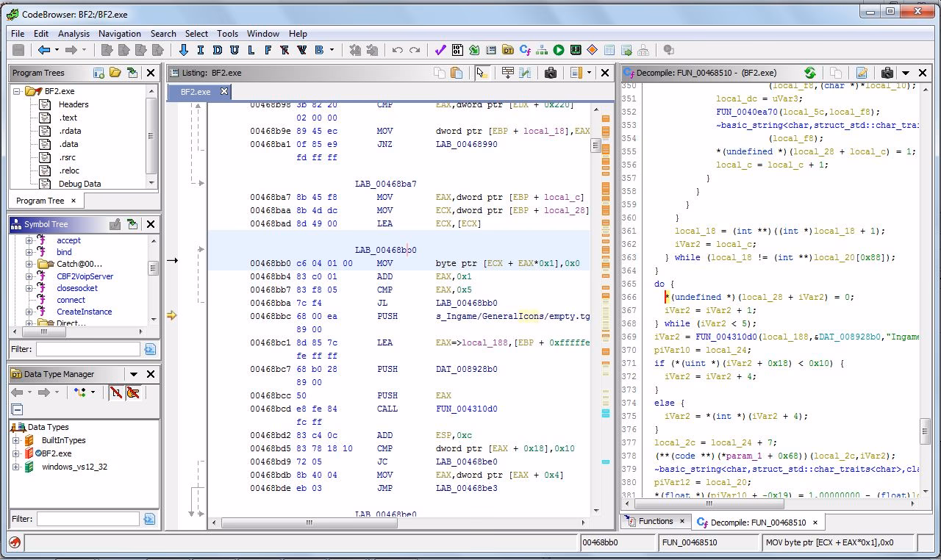Click address 00468bb0 in status bar

tap(600, 543)
